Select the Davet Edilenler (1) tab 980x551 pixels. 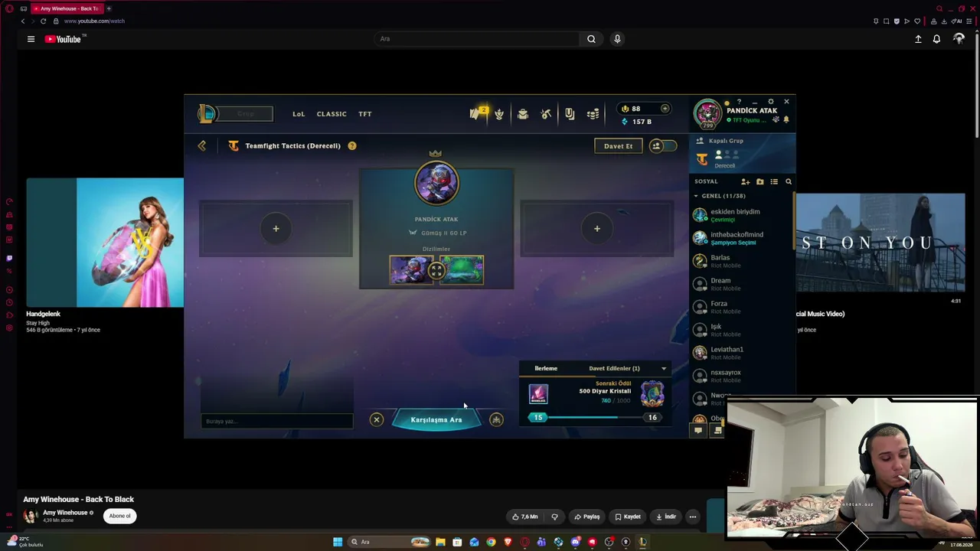614,368
